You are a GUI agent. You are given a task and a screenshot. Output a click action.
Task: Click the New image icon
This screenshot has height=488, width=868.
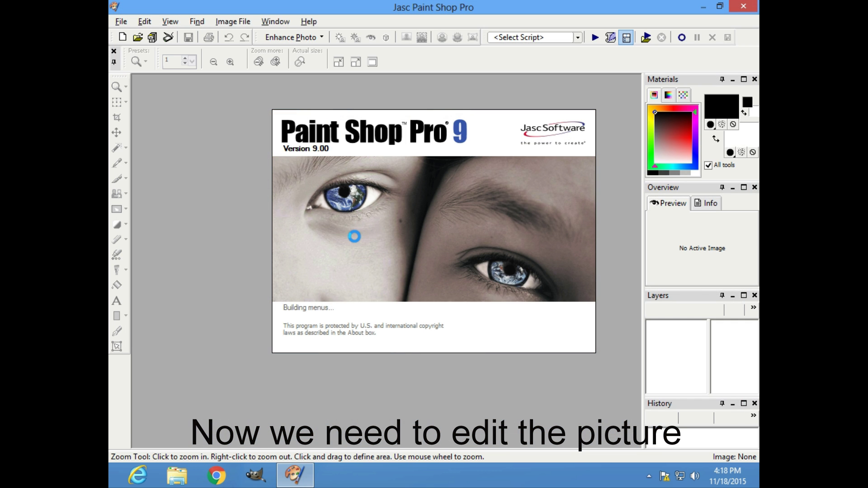pos(122,38)
